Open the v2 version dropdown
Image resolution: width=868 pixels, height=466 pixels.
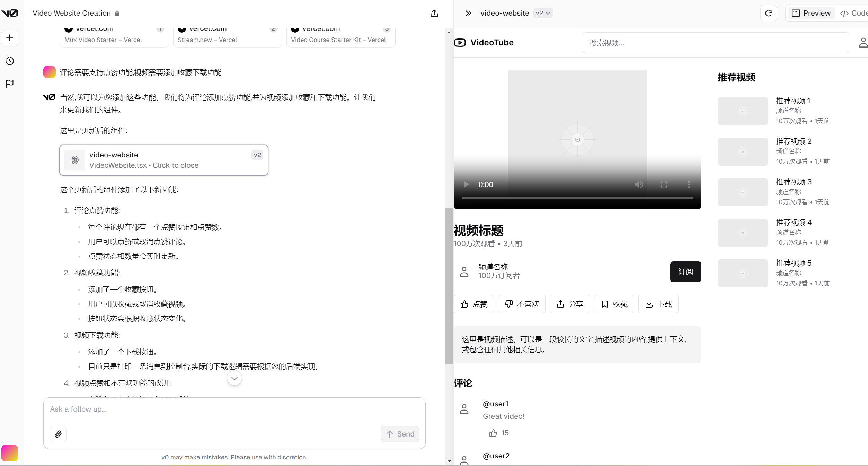click(x=543, y=13)
